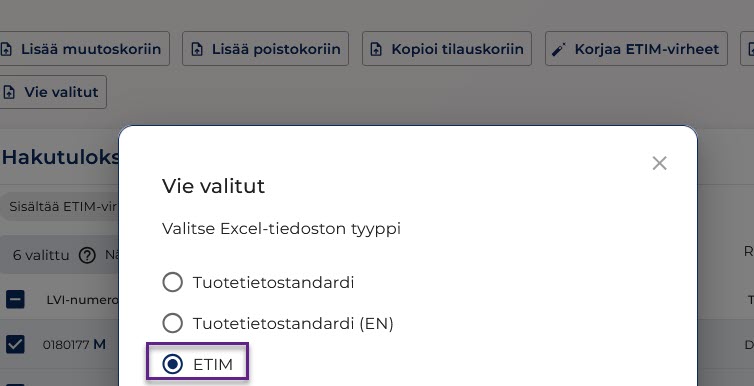Select the ETIM radio button
Screen dimensions: 754x386
coord(173,364)
